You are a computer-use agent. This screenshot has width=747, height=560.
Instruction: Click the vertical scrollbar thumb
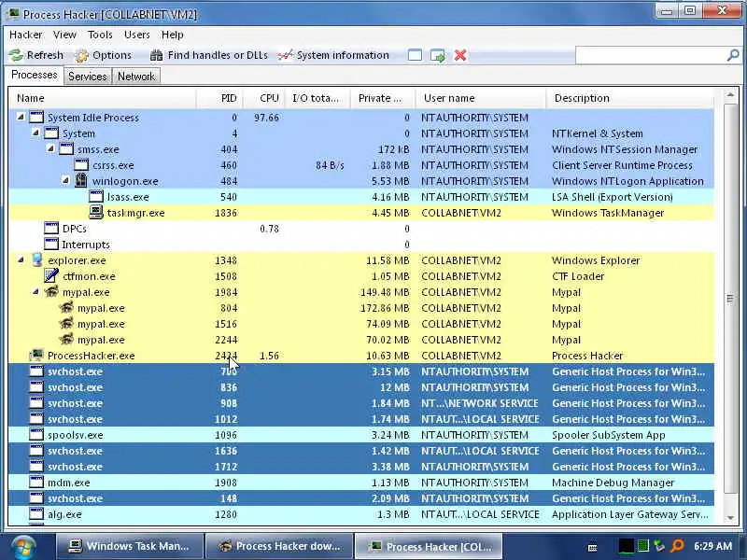pyautogui.click(x=730, y=299)
